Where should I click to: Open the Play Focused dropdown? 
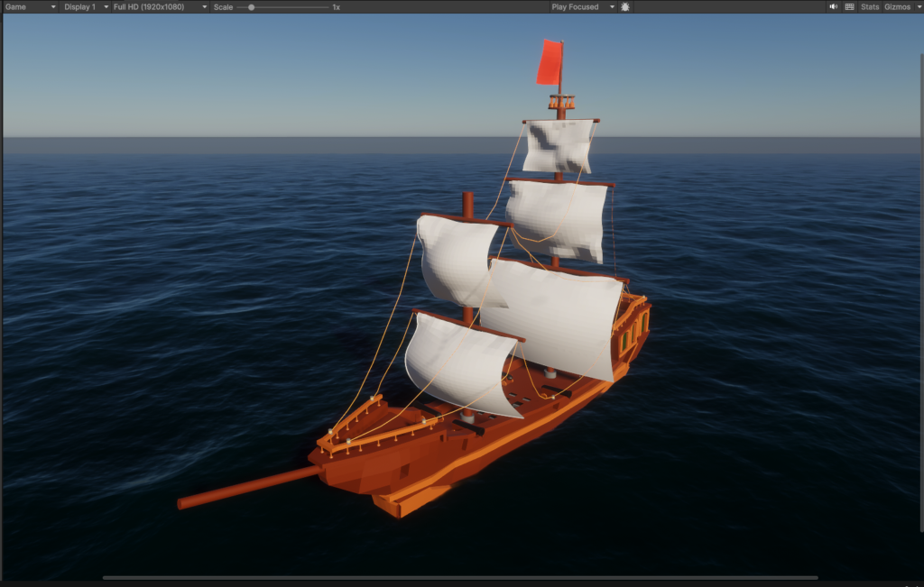point(581,6)
